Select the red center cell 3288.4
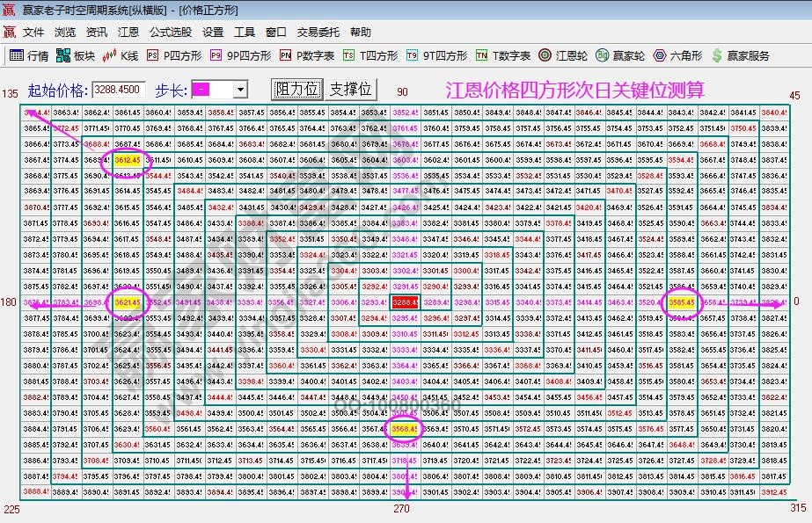This screenshot has width=812, height=523. point(405,301)
